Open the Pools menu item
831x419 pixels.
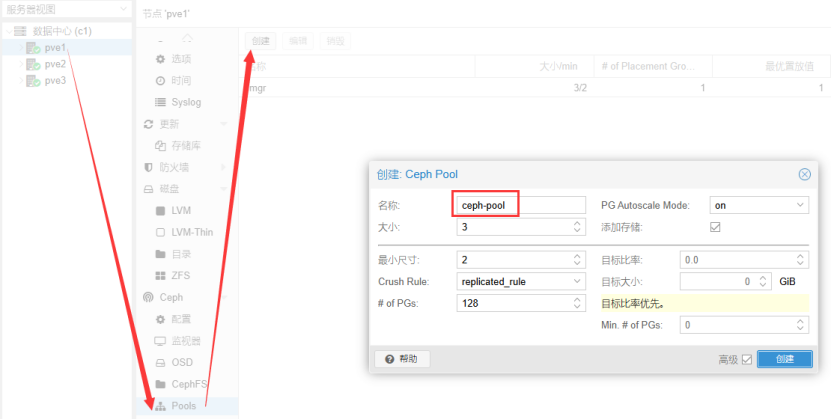[x=183, y=406]
